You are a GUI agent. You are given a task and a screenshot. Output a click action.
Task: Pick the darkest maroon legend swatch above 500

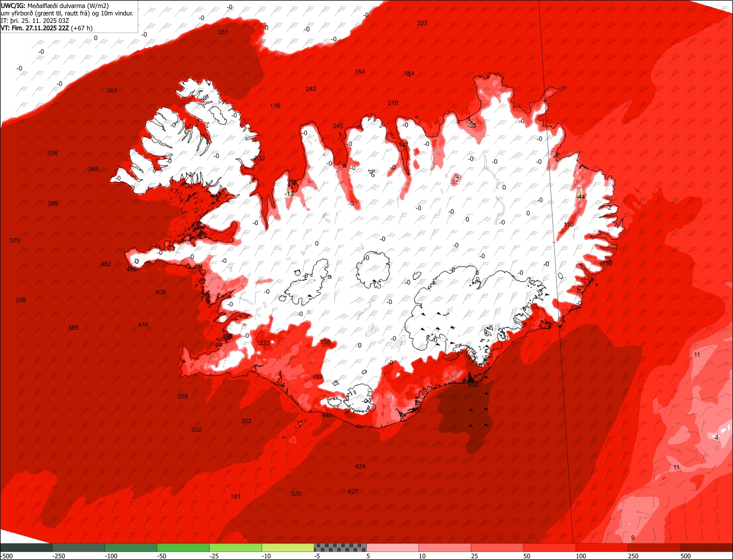coord(707,547)
